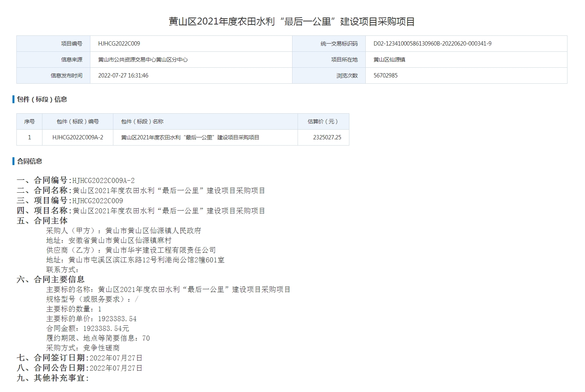
Task: Click the 合同信息 section heading
Action: coord(30,161)
